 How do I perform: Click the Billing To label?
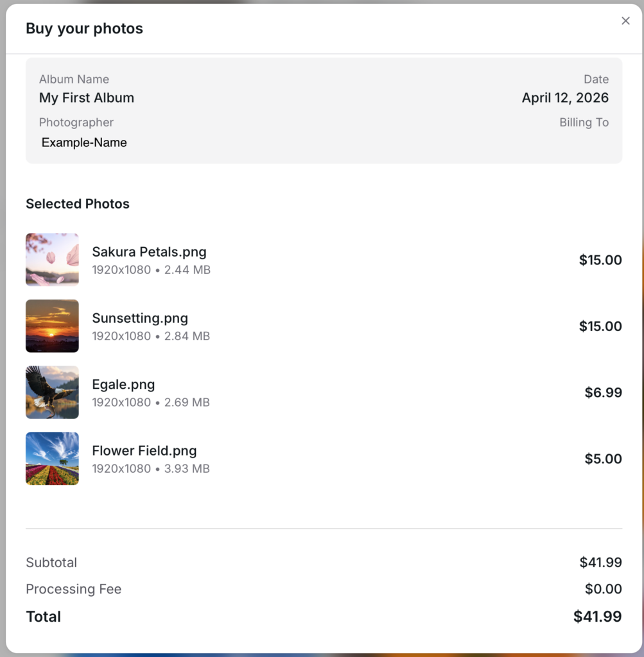click(584, 123)
